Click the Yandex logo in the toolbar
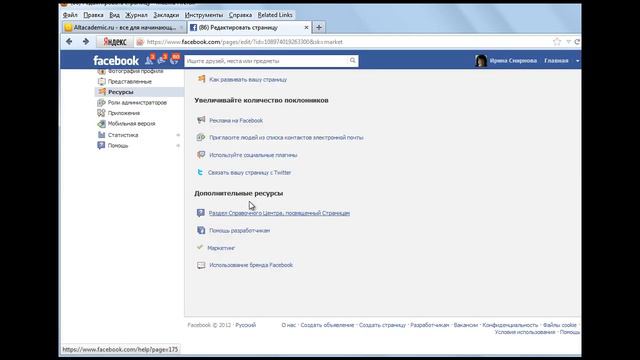The height and width of the screenshot is (360, 640). (114, 42)
